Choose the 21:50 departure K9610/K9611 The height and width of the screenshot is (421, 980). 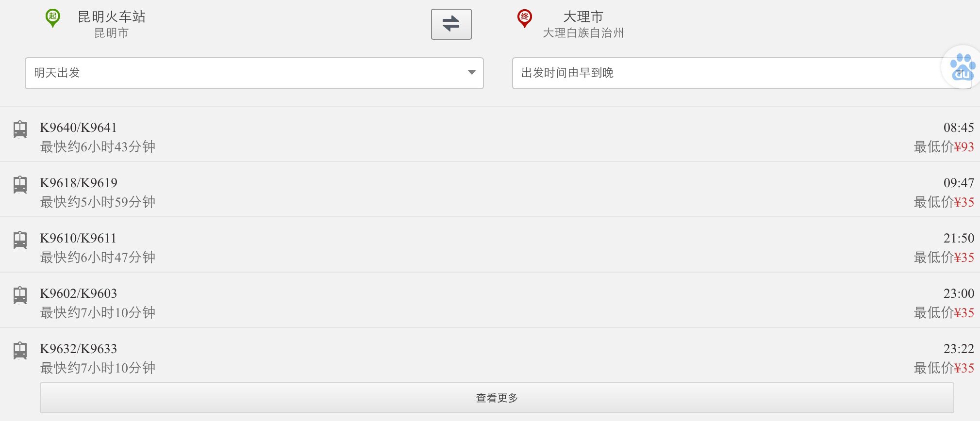pos(490,245)
